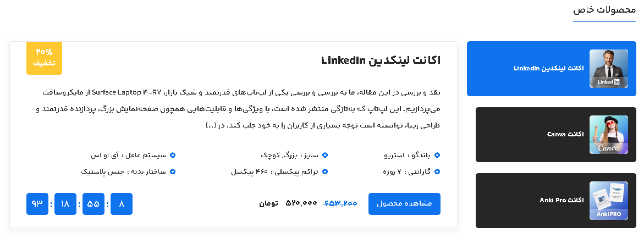Click the bullet icon beside ساختار بدنه
The width and height of the screenshot is (644, 238).
tap(173, 172)
